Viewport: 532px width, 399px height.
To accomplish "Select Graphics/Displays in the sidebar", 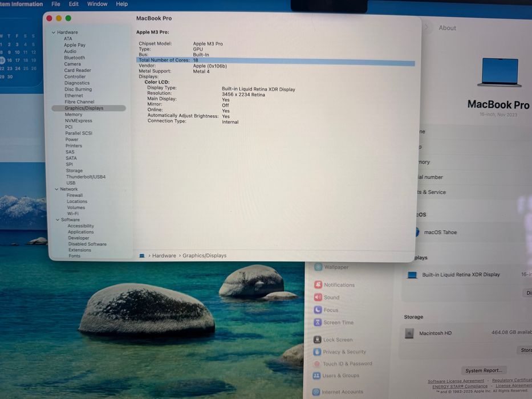I will (x=88, y=108).
